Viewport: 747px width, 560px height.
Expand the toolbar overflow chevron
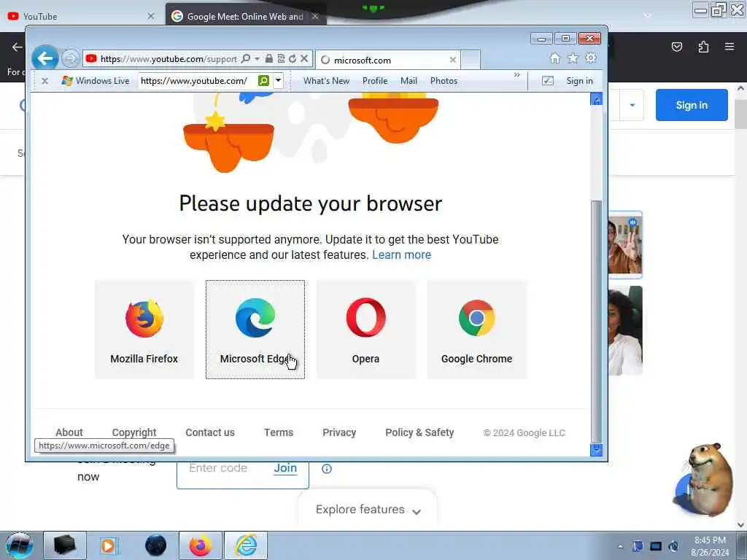tap(517, 75)
